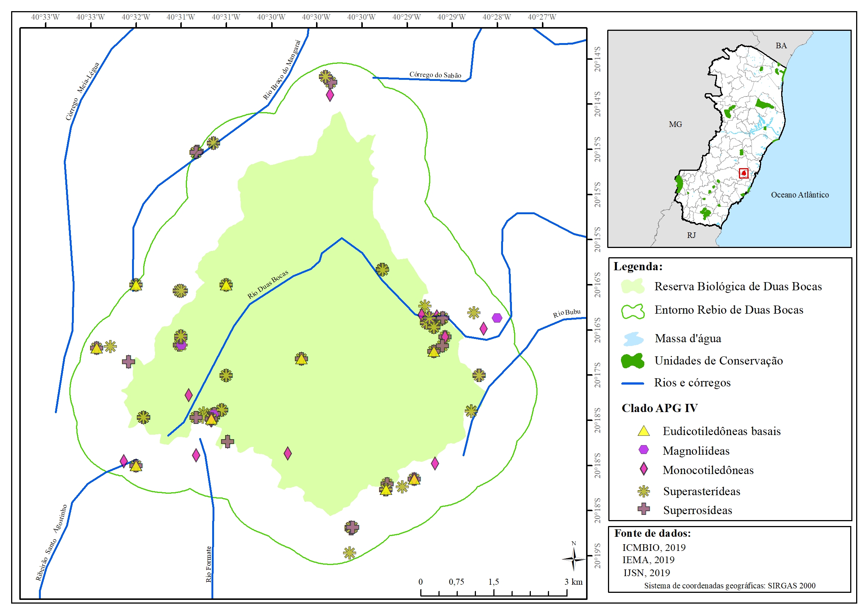Click the Monocotiledôneas pink diamond legend icon
Screen dimensions: 868x614
coord(644,470)
